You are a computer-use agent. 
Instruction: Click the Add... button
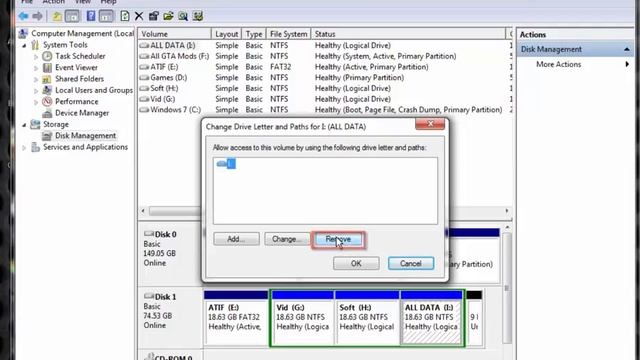coord(236,239)
